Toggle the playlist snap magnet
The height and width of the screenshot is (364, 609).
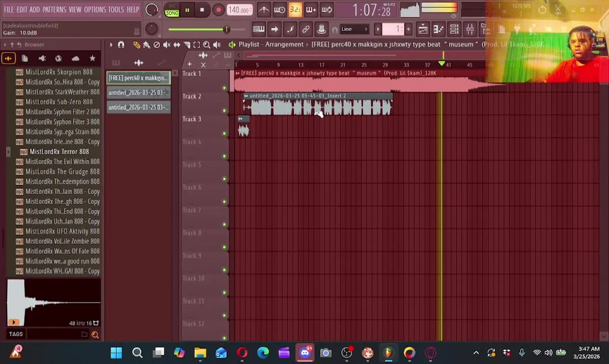click(x=121, y=45)
